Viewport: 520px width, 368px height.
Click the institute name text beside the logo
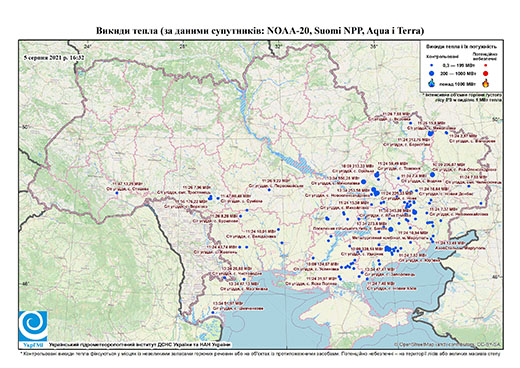point(140,344)
